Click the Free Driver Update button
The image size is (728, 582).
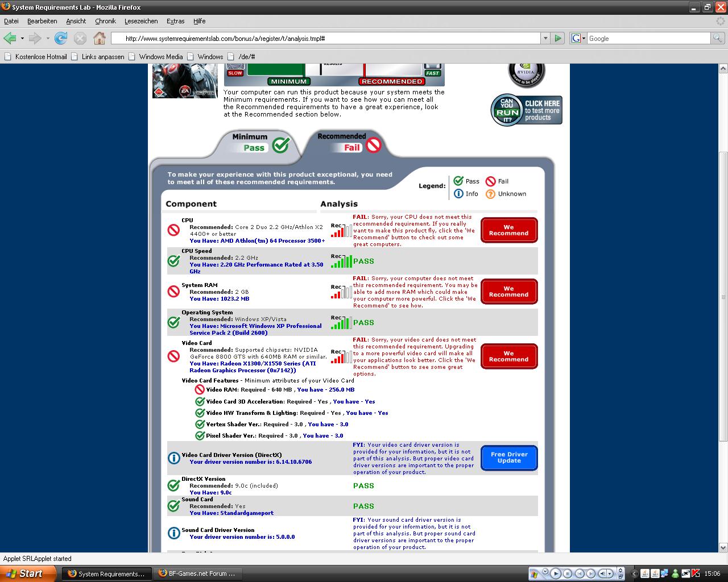(x=509, y=458)
